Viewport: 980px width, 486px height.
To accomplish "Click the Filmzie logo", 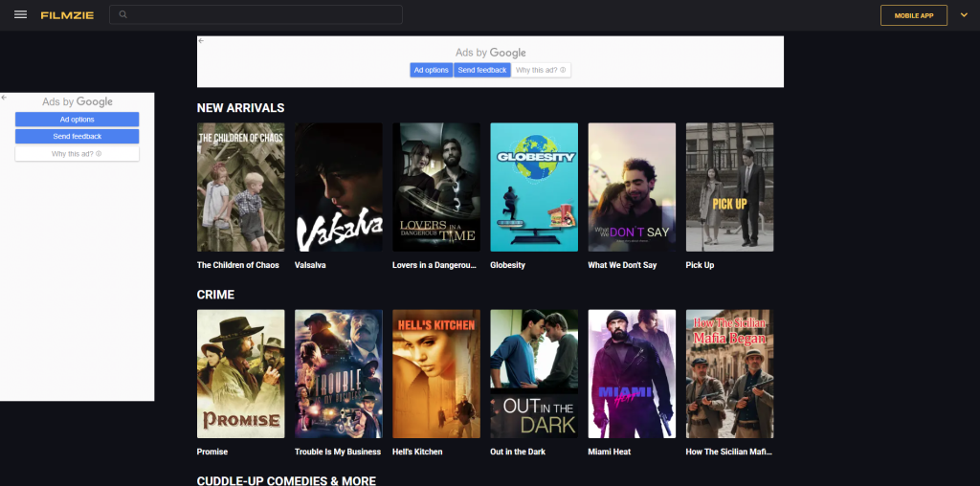I will coord(67,15).
